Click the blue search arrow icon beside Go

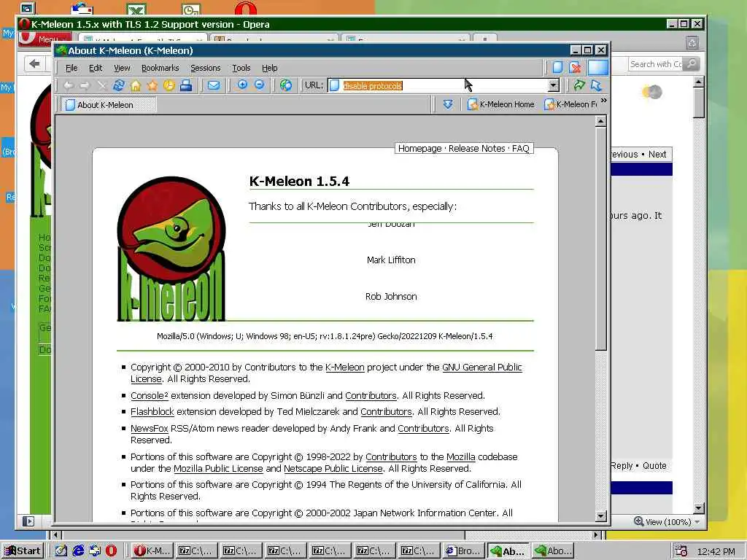pyautogui.click(x=596, y=85)
